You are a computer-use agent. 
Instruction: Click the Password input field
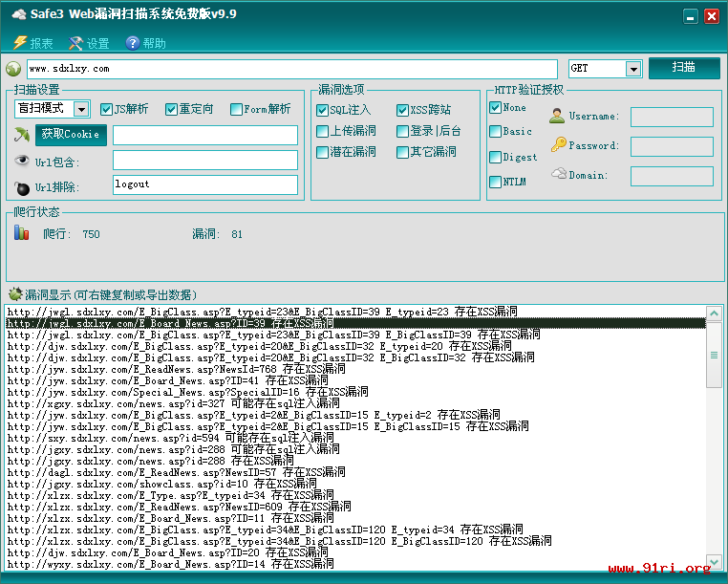pyautogui.click(x=672, y=146)
